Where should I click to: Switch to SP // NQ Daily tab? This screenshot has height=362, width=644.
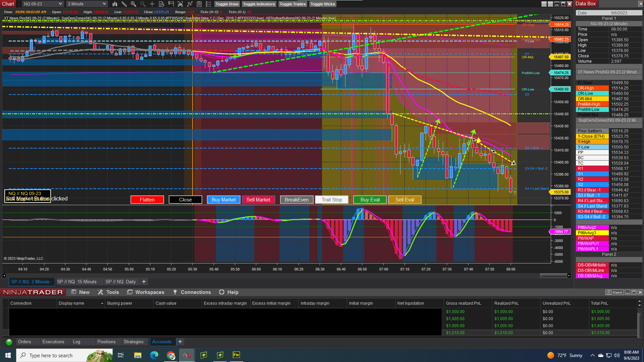click(x=121, y=282)
